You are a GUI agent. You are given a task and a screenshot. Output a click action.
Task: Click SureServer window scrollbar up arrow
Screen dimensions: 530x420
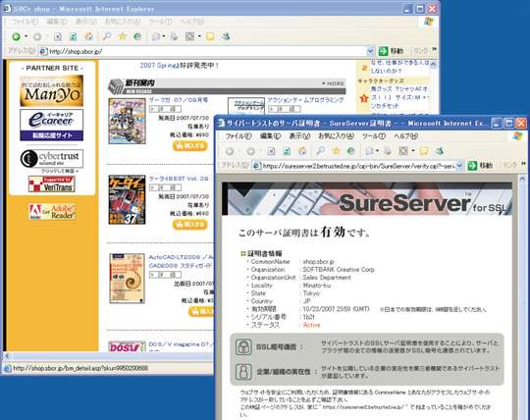tap(522, 179)
